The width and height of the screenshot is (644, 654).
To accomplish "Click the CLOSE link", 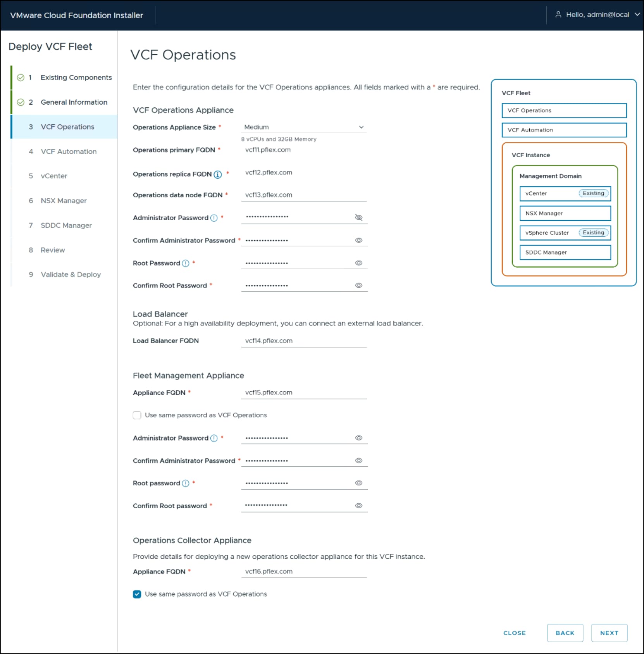I will pyautogui.click(x=515, y=633).
